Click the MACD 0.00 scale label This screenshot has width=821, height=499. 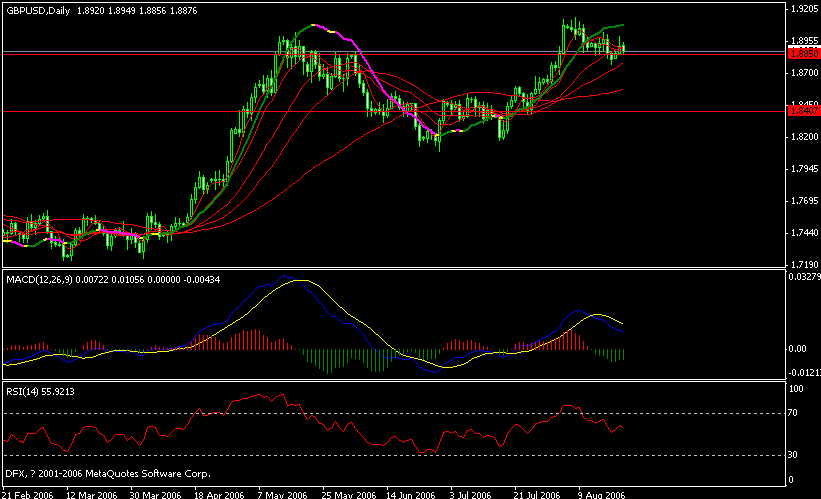click(797, 349)
